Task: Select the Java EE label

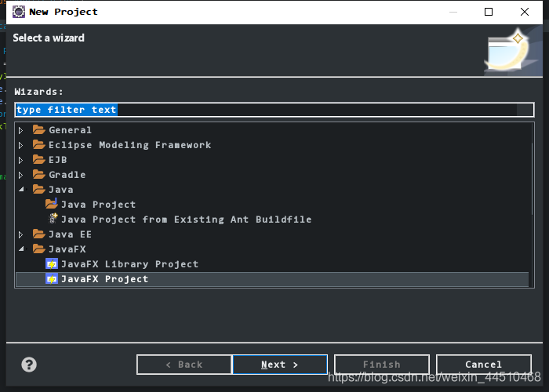Action: (x=70, y=234)
